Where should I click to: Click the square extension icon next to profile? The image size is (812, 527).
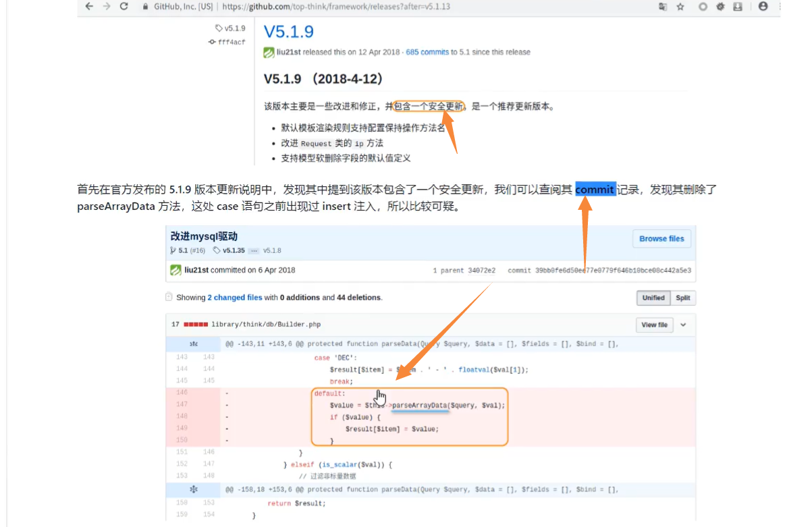click(x=738, y=6)
